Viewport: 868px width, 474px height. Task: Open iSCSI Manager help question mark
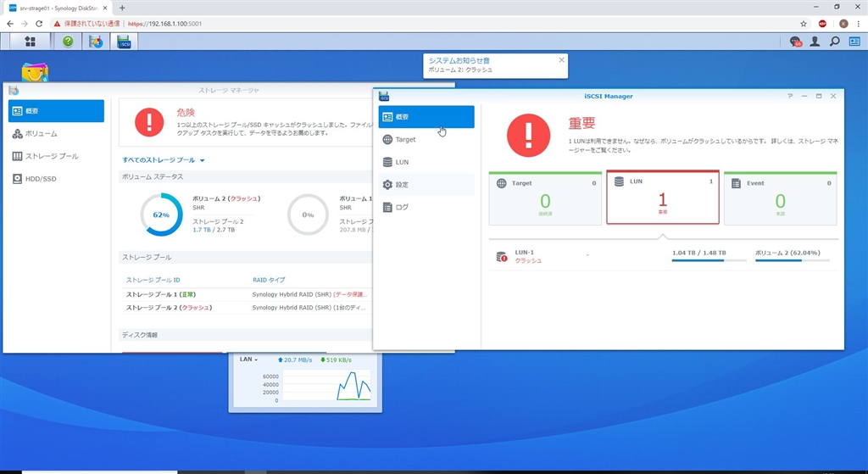(x=790, y=96)
